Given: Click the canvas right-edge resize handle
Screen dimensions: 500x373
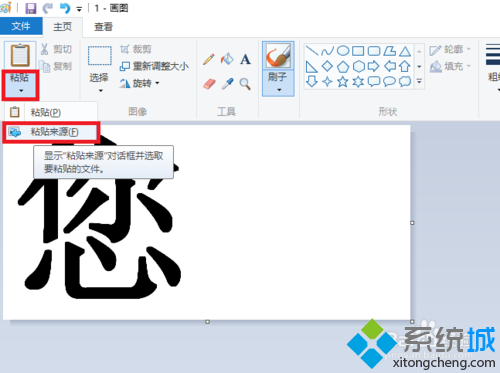Looking at the screenshot, I should [x=412, y=223].
